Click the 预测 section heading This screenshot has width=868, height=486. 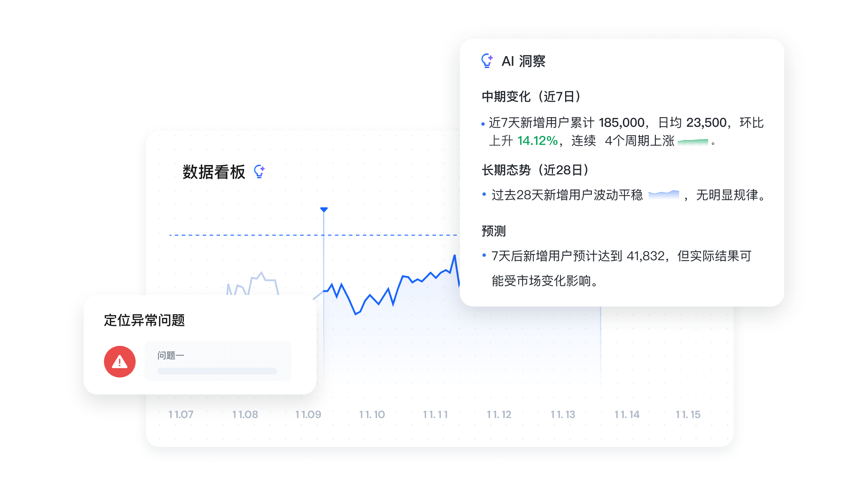click(x=494, y=231)
